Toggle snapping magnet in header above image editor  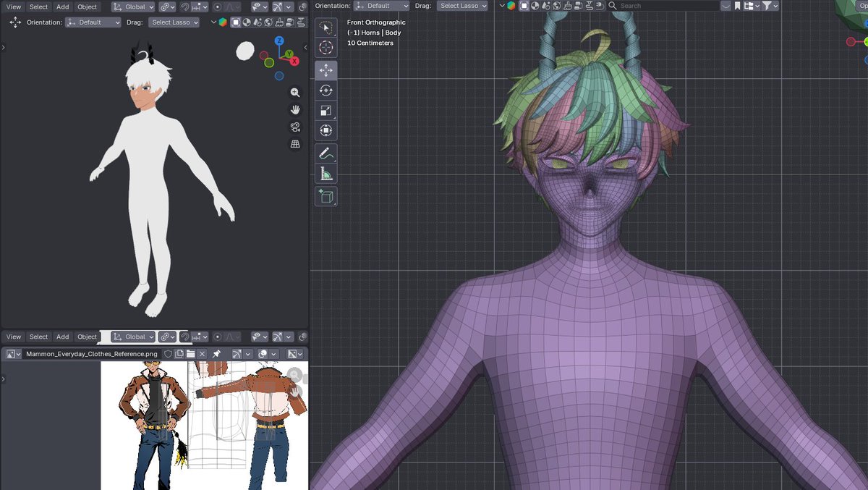[x=185, y=337]
